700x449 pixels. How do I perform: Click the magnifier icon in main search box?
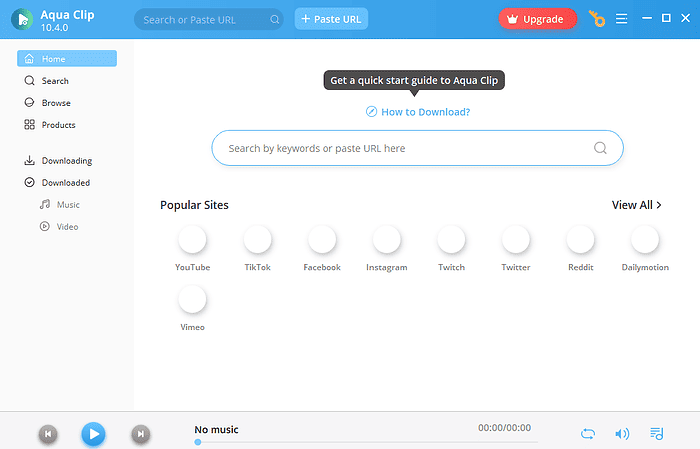coord(600,148)
